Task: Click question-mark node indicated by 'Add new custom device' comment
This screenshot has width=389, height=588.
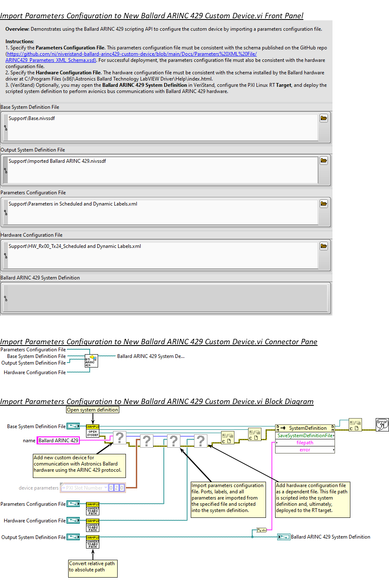Action: click(120, 438)
